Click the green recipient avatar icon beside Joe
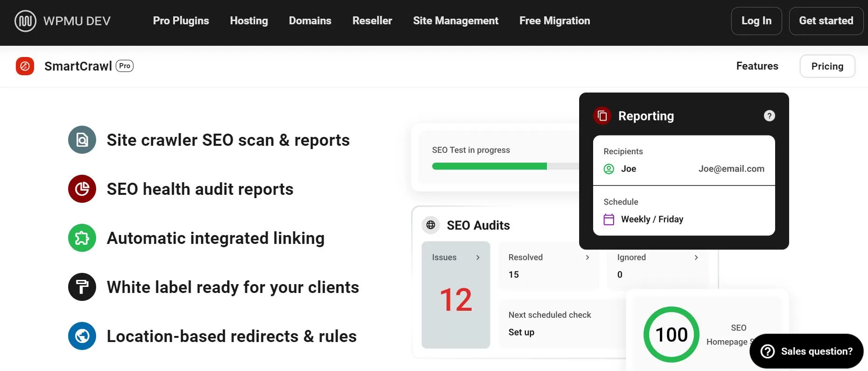The height and width of the screenshot is (371, 868). tap(609, 169)
